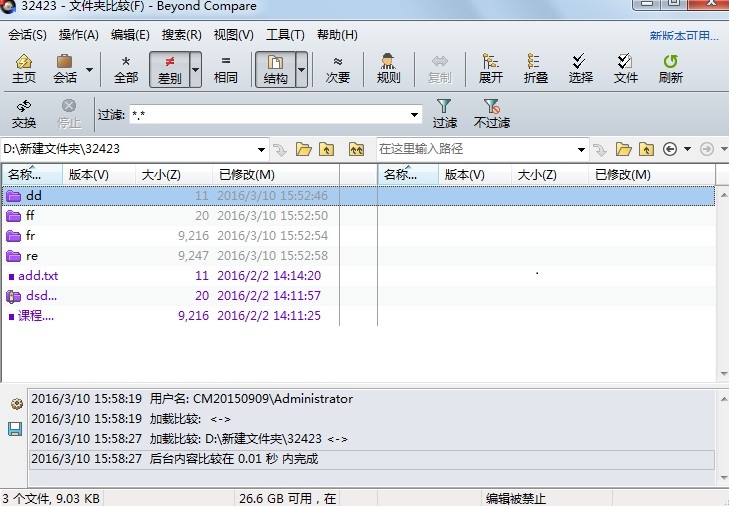Click the Filter (过滤) funnel icon
Viewport: 729px width, 507px height.
pyautogui.click(x=445, y=113)
